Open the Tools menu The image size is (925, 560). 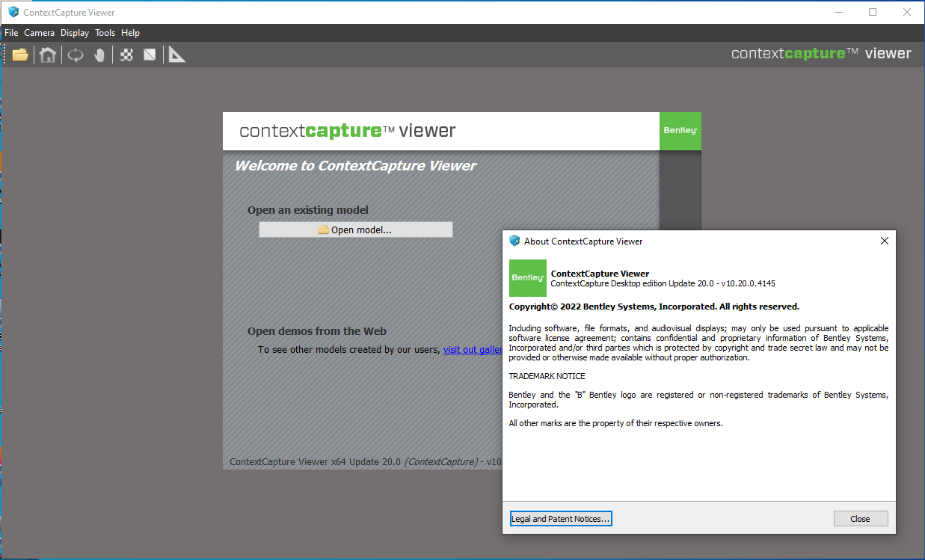pos(105,33)
